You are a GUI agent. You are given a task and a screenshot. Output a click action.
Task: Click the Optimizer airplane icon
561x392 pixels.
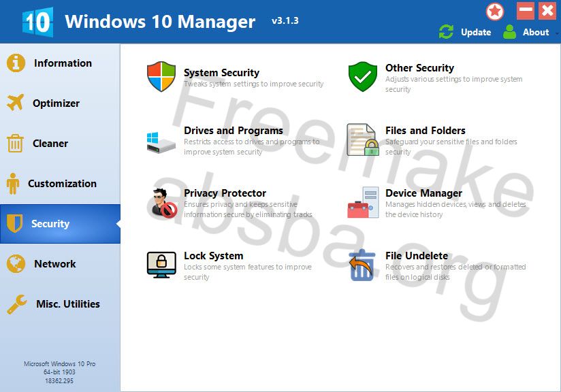15,103
